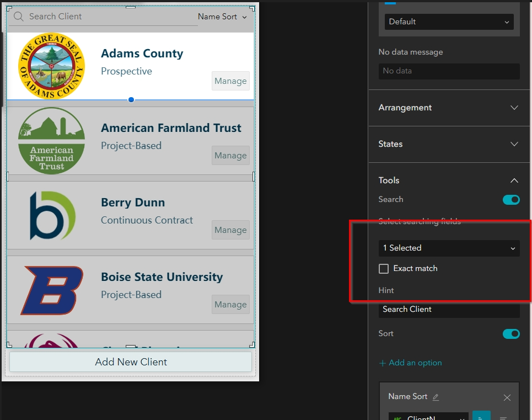Open the Name Sort dropdown in list header
Viewport: 532px width, 420px height.
[x=222, y=17]
